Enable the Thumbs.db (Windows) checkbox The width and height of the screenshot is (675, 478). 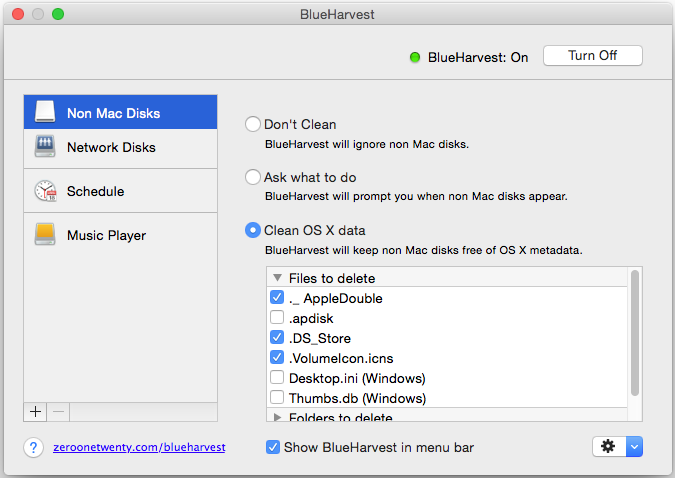pos(277,398)
